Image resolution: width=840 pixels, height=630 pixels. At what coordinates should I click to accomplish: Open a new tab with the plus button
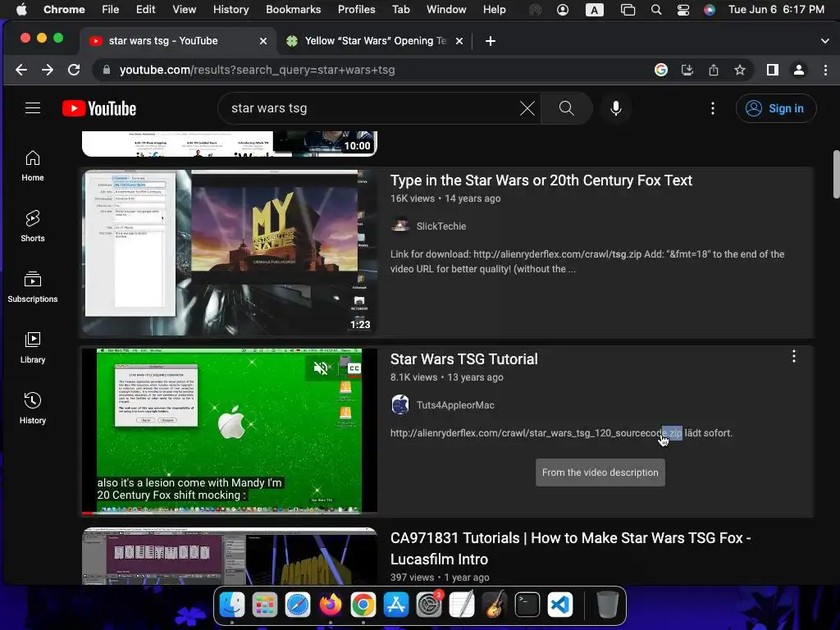(491, 41)
